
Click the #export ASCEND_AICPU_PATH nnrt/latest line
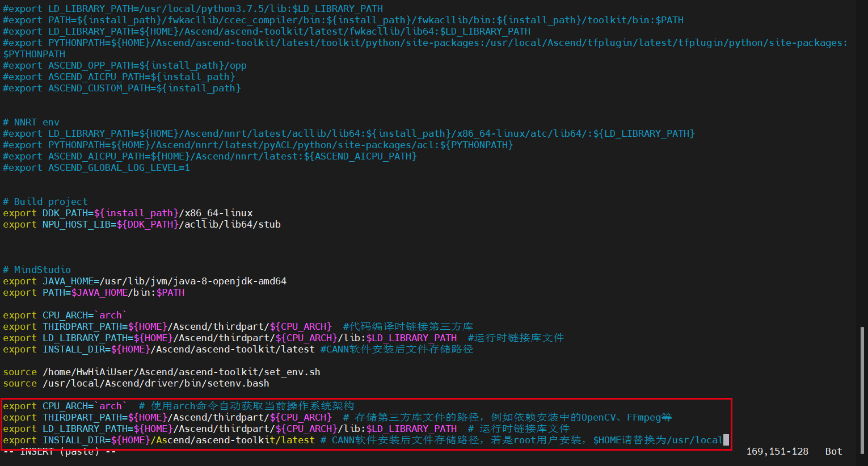tap(210, 156)
